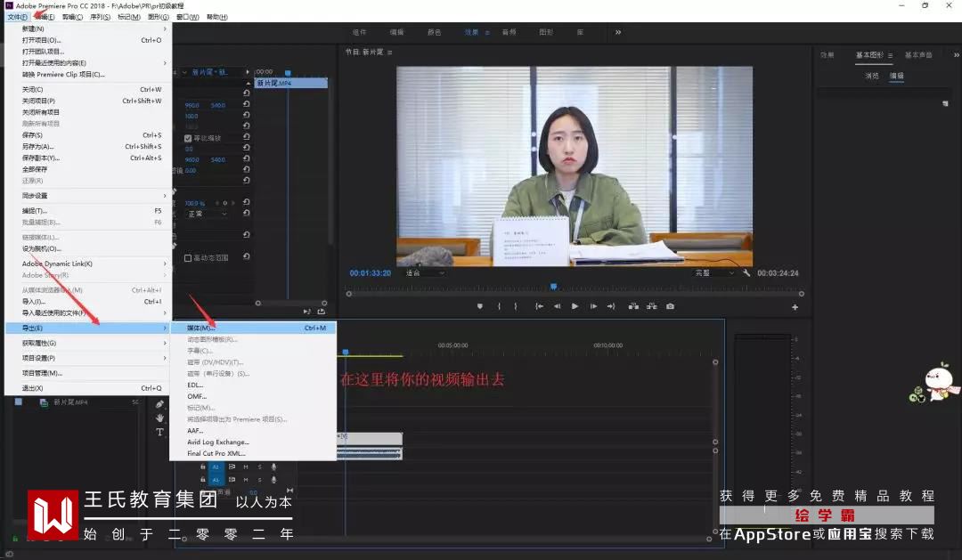Viewport: 962px width, 560px height.
Task: Click the video clip on the timeline
Action: point(370,438)
